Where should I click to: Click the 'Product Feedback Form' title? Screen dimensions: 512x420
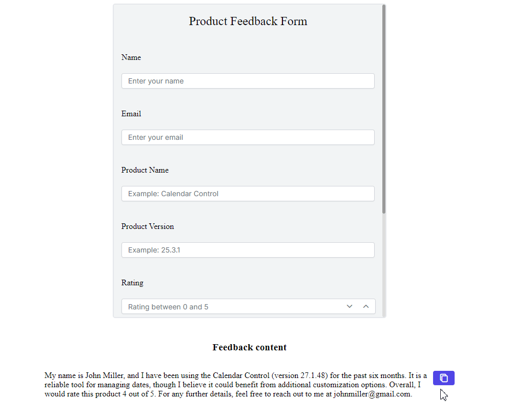pos(248,21)
